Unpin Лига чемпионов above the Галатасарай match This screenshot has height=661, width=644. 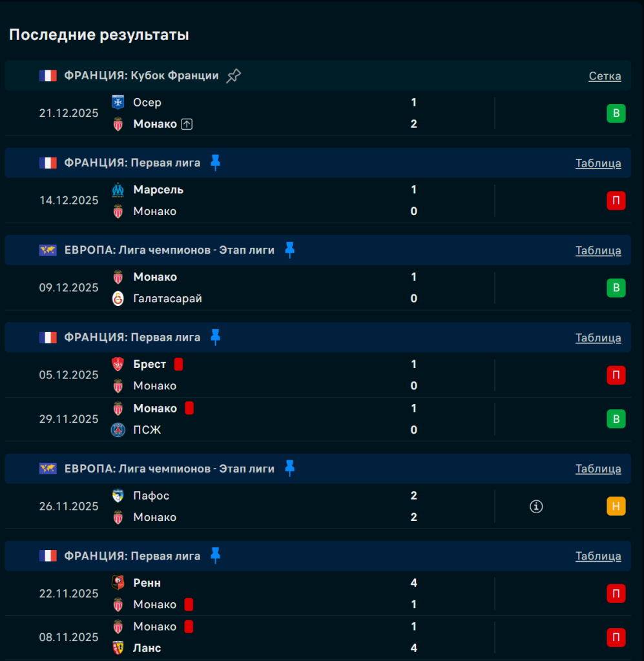click(x=289, y=250)
